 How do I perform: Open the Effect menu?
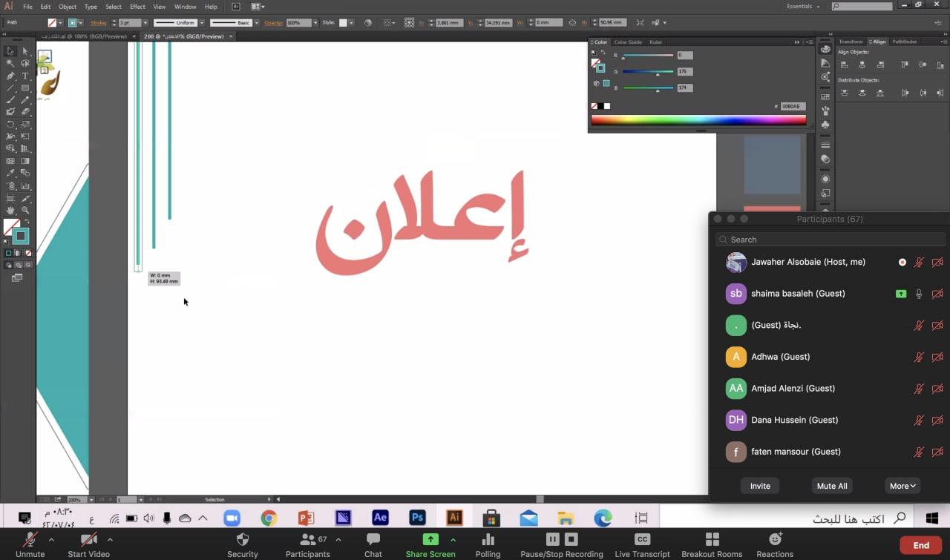[x=137, y=7]
